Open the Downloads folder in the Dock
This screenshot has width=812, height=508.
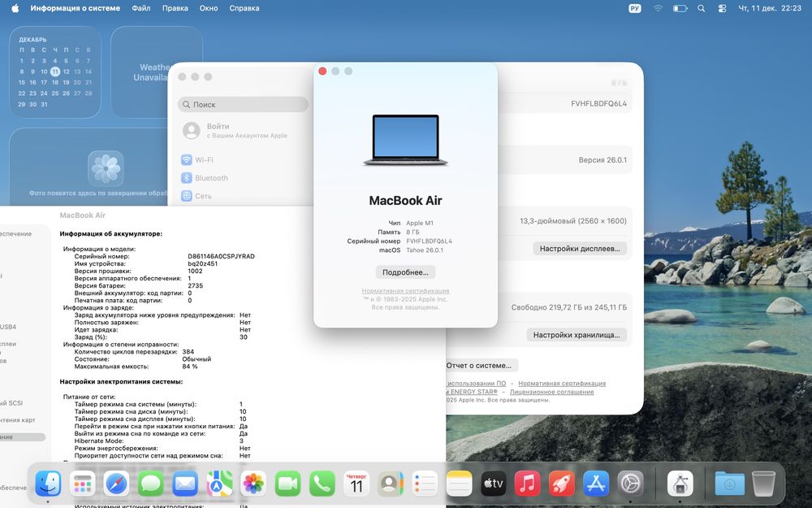730,484
